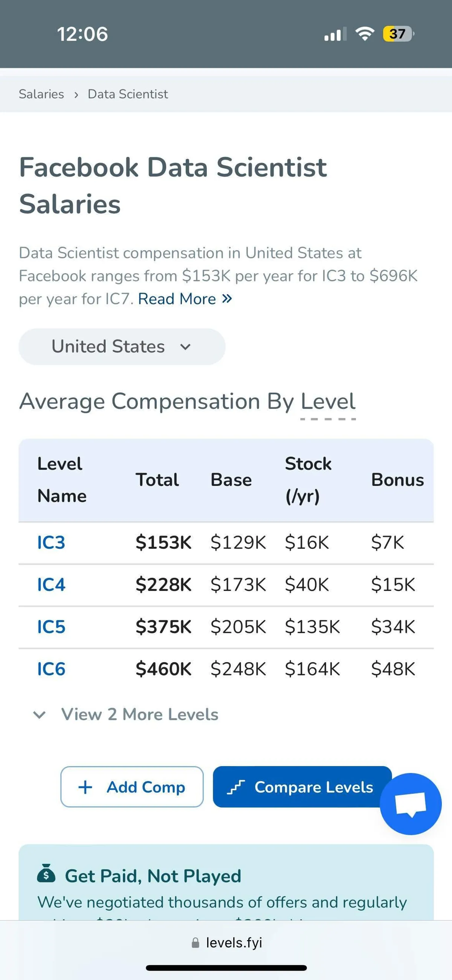Viewport: 452px width, 980px height.
Task: Open the IC4 level link
Action: pos(51,585)
